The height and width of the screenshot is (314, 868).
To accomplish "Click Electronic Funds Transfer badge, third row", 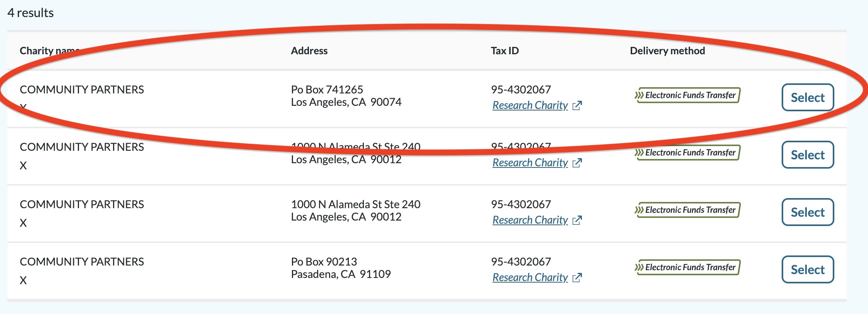I will point(687,210).
